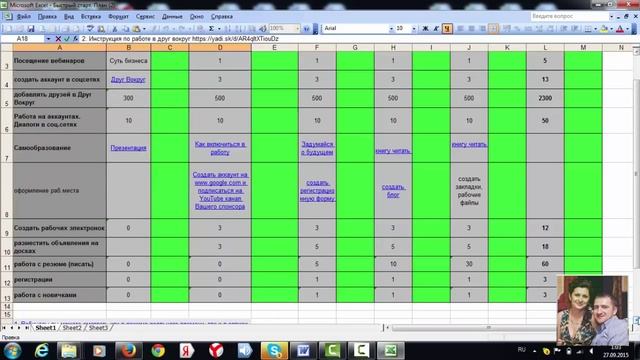Switch to the Sheet3 tab
The image size is (640, 360).
(x=98, y=328)
